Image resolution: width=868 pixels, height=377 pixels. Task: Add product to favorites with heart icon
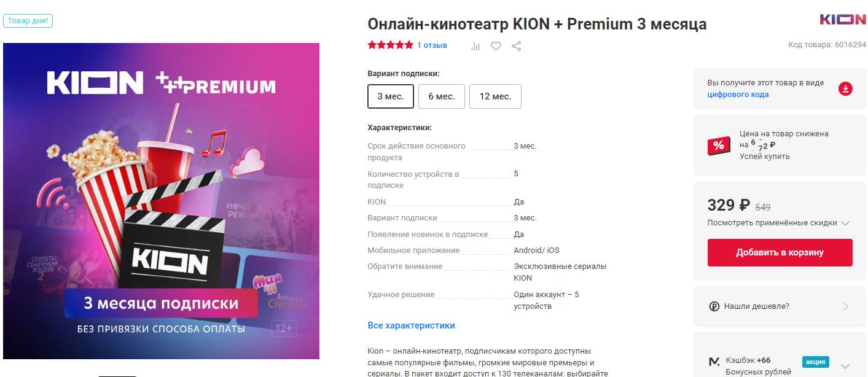tap(496, 46)
